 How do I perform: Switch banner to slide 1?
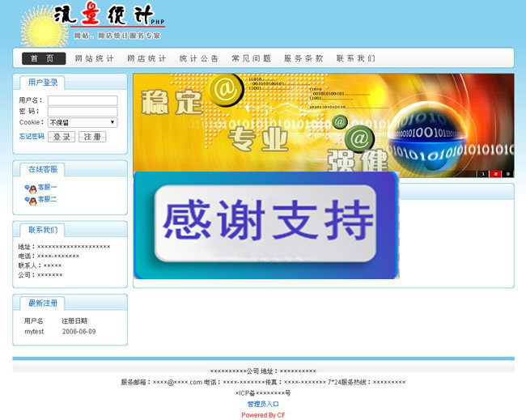tap(483, 174)
